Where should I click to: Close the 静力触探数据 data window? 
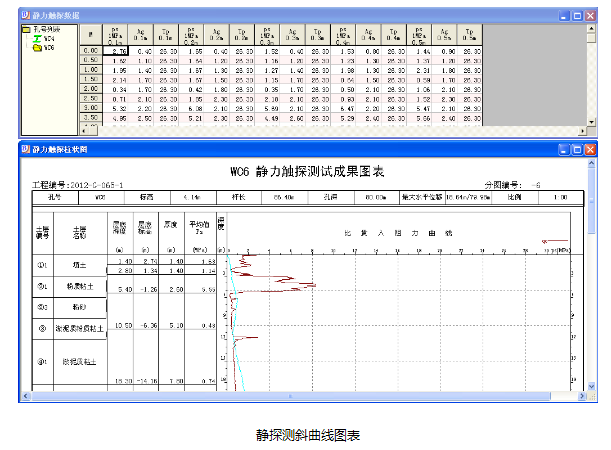click(x=591, y=17)
